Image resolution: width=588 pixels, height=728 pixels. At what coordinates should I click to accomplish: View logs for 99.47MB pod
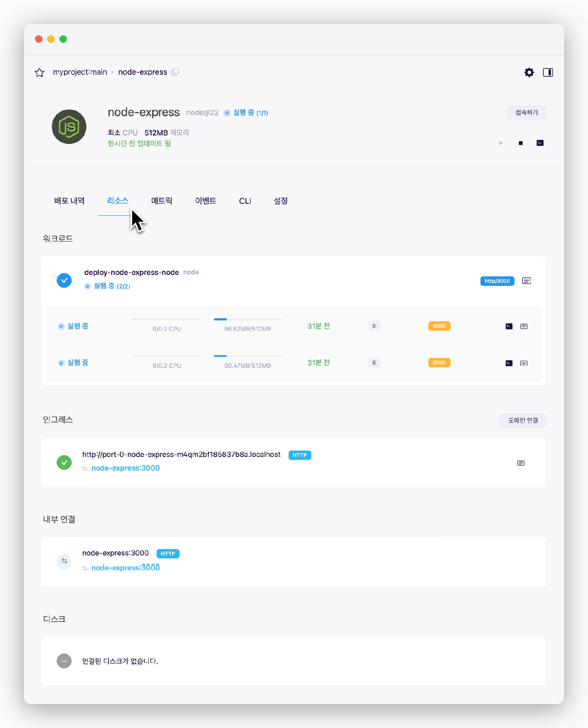click(x=524, y=363)
